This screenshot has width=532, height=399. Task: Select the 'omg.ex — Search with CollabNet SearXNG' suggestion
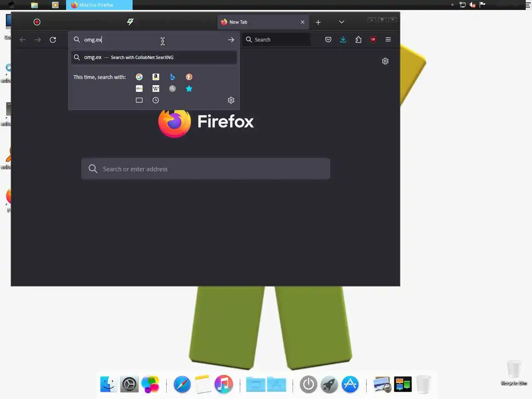click(x=154, y=57)
